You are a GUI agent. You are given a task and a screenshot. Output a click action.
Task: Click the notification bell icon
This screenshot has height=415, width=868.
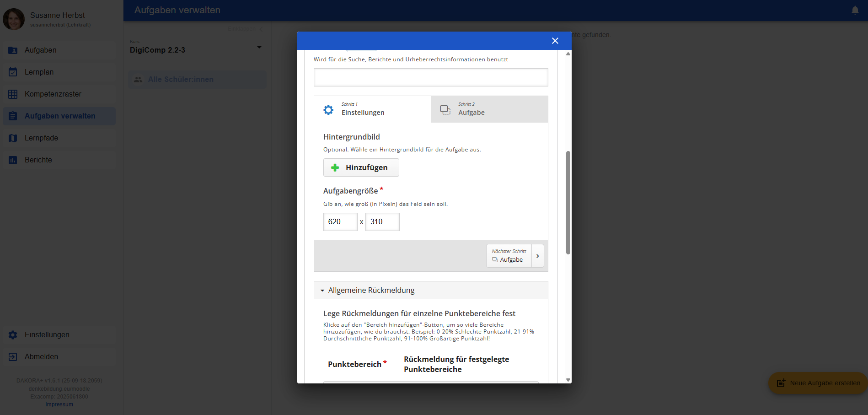855,10
